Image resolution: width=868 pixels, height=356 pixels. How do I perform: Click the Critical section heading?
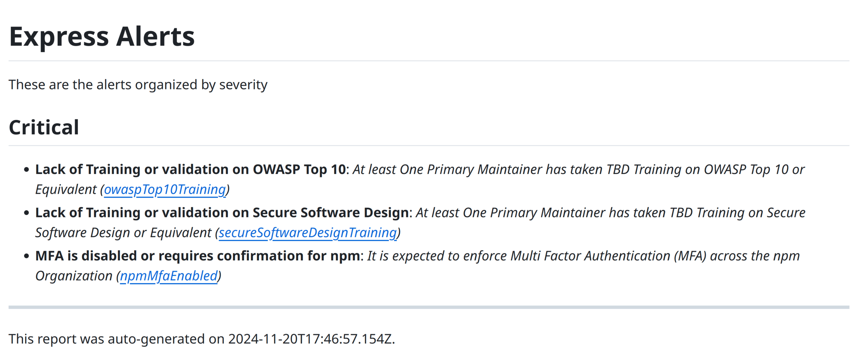[x=44, y=127]
